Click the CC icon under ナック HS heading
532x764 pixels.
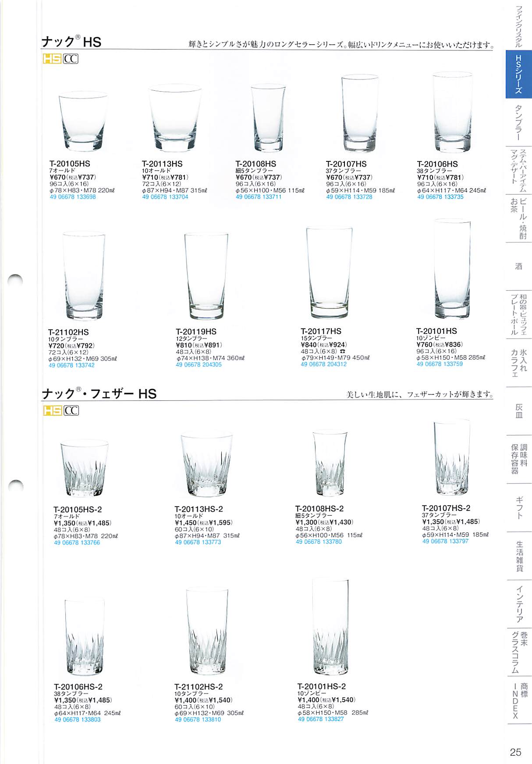71,59
